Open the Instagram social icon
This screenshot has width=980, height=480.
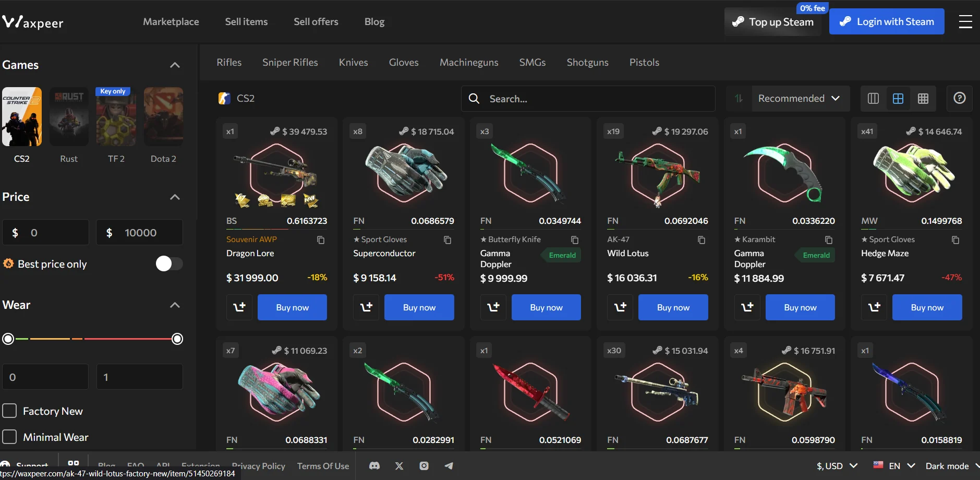[x=424, y=466]
